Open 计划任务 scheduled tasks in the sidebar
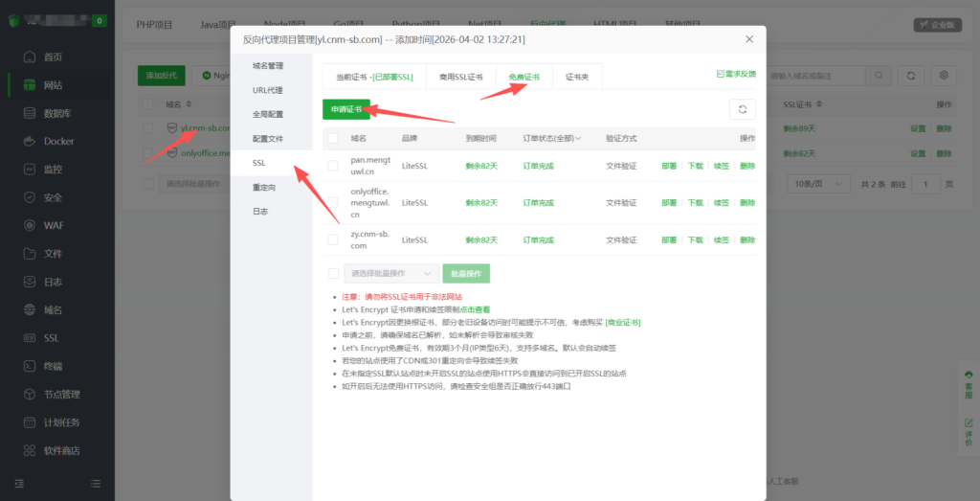Screen dimensions: 980x501 (61, 422)
